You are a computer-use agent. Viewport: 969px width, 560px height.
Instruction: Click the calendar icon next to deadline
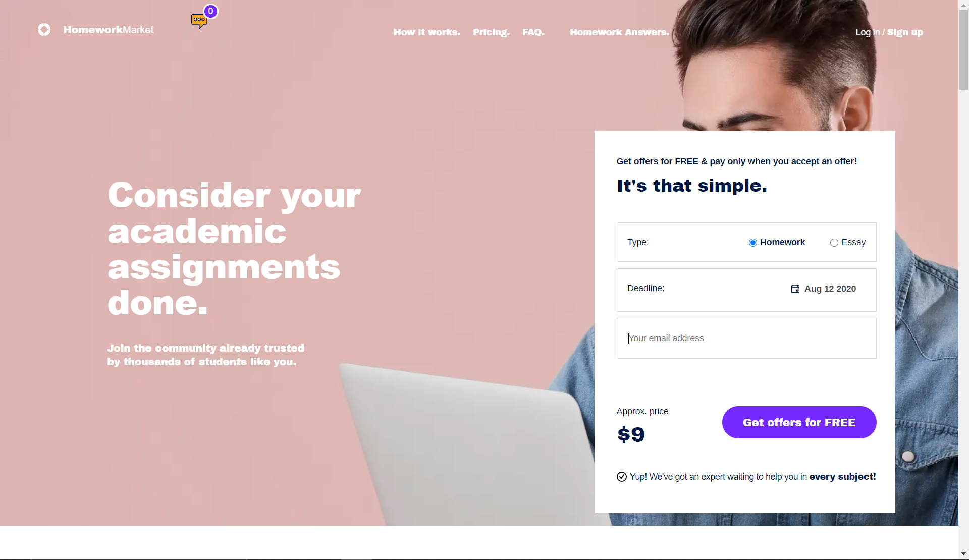pos(795,288)
